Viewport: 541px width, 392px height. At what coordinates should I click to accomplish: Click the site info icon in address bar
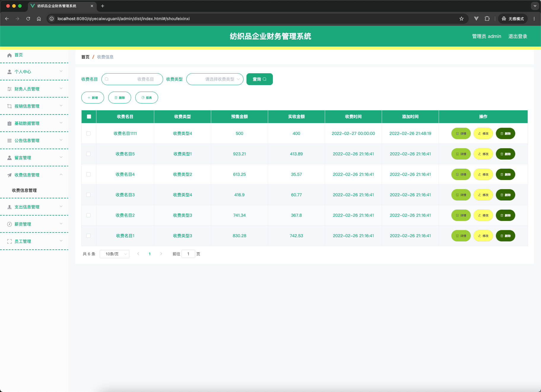click(x=52, y=19)
